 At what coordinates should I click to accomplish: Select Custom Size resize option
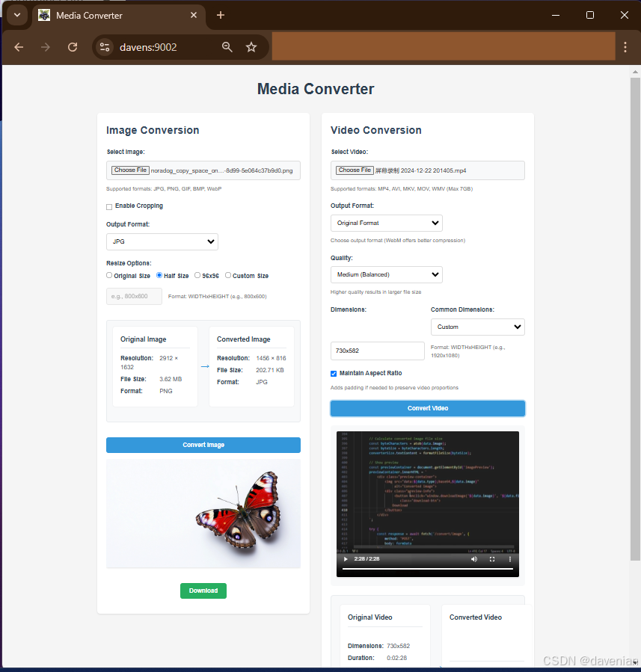point(228,275)
